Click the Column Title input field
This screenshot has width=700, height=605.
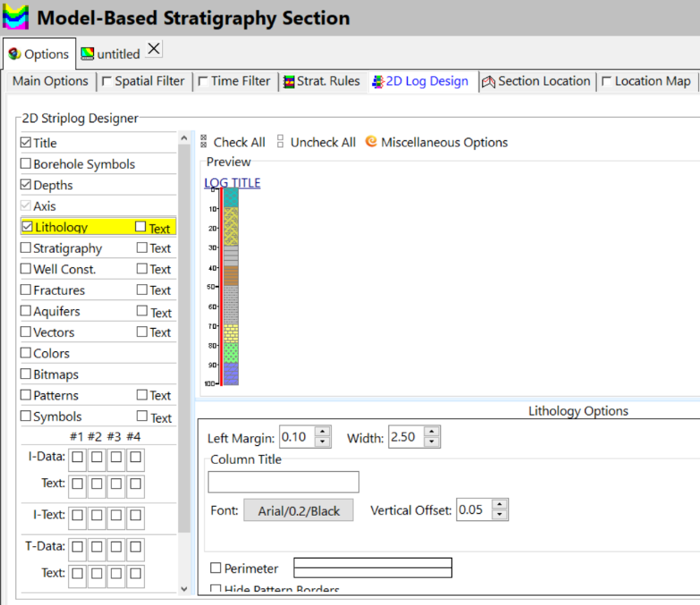[x=283, y=483]
